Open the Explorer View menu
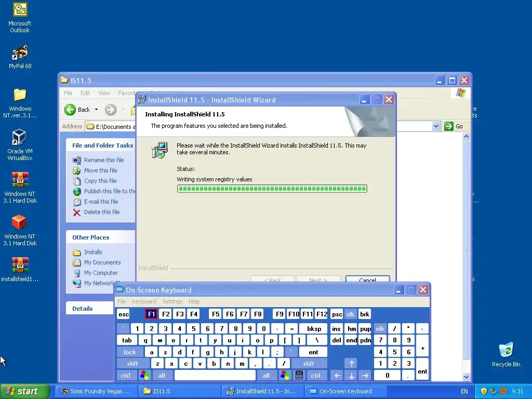532x399 pixels. [x=104, y=93]
